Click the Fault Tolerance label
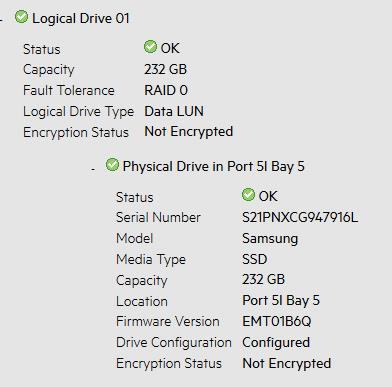Screen dimensions: 392x387 point(69,90)
